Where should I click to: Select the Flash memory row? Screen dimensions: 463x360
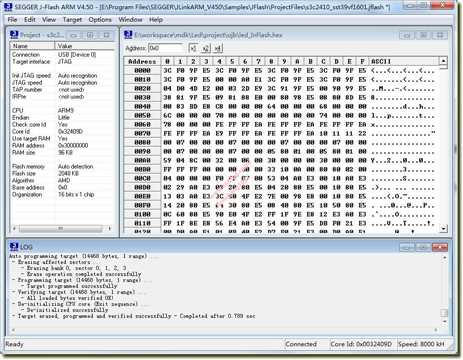pos(62,166)
